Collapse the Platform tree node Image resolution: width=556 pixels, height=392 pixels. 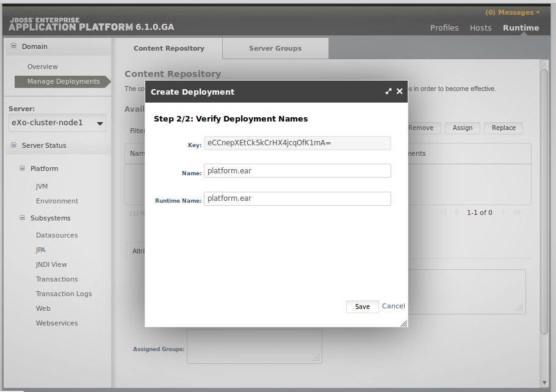click(22, 168)
